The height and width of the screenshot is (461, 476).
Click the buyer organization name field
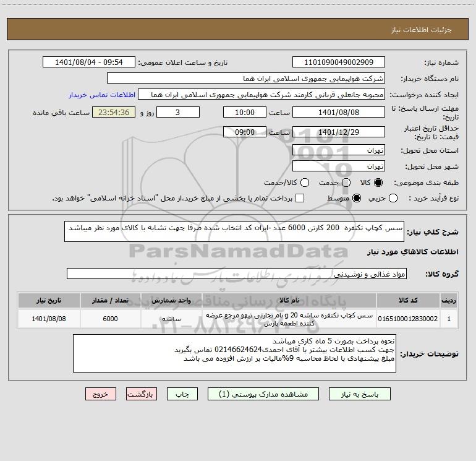(246, 79)
